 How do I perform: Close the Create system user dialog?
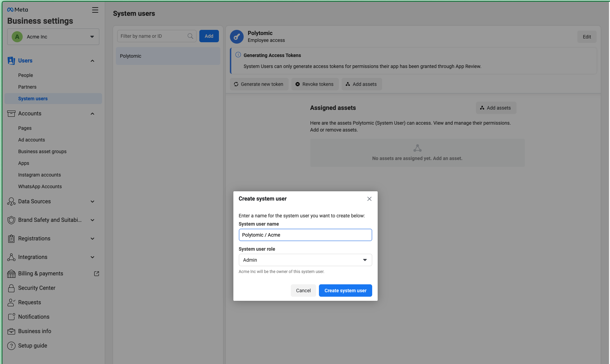click(x=369, y=199)
